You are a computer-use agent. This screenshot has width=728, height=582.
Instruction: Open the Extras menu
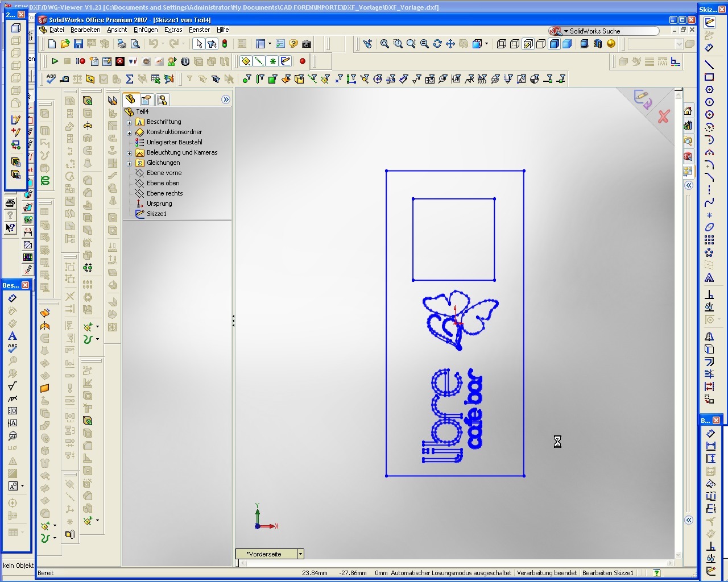coord(173,30)
